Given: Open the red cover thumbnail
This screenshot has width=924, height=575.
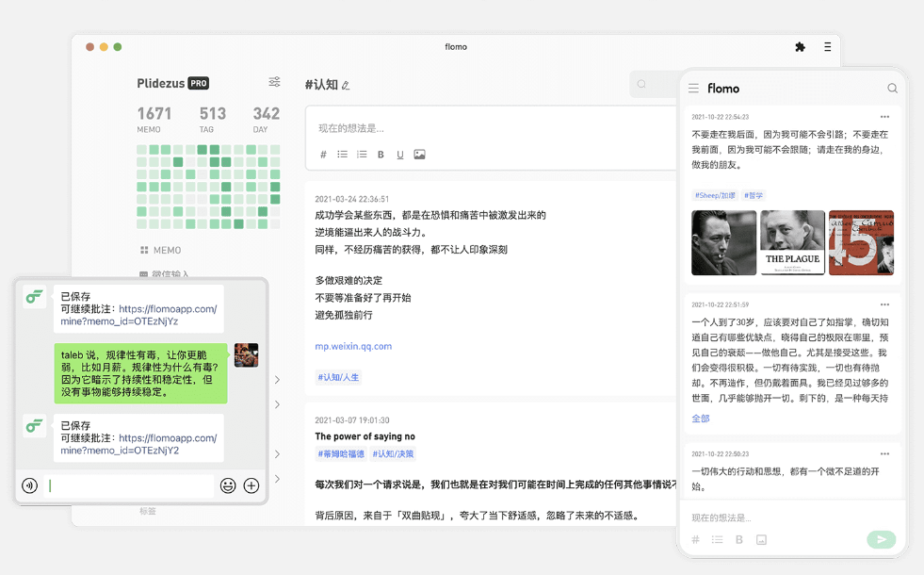Looking at the screenshot, I should 861,242.
